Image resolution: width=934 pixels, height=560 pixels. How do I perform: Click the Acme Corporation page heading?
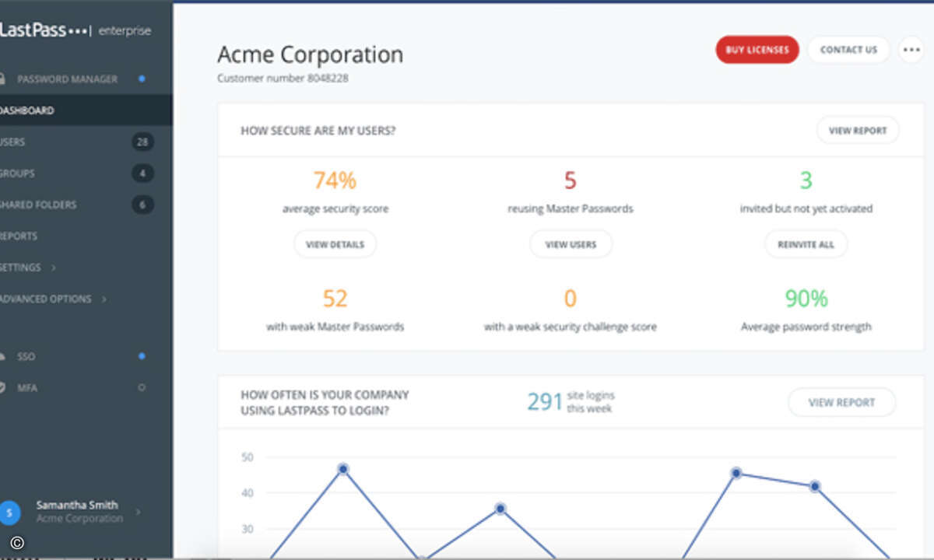pos(310,54)
